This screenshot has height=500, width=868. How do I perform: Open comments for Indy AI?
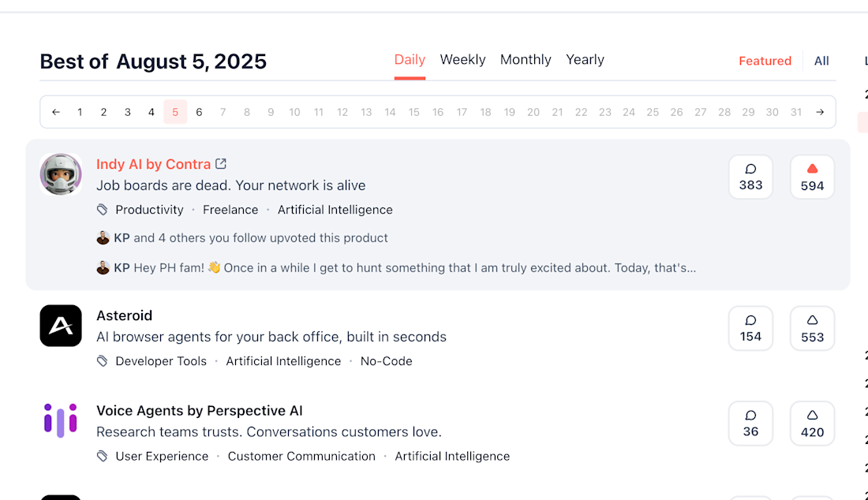[x=750, y=177]
